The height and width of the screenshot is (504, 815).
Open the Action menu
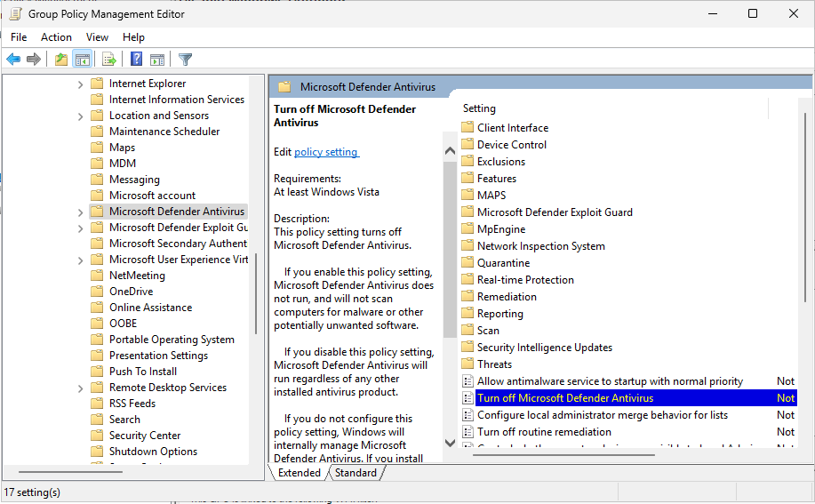pos(56,37)
